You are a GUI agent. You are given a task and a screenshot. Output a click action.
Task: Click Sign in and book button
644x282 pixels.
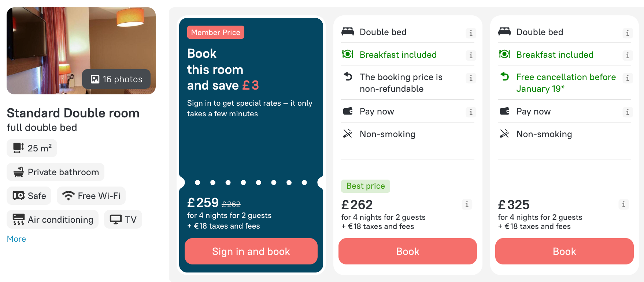[251, 251]
